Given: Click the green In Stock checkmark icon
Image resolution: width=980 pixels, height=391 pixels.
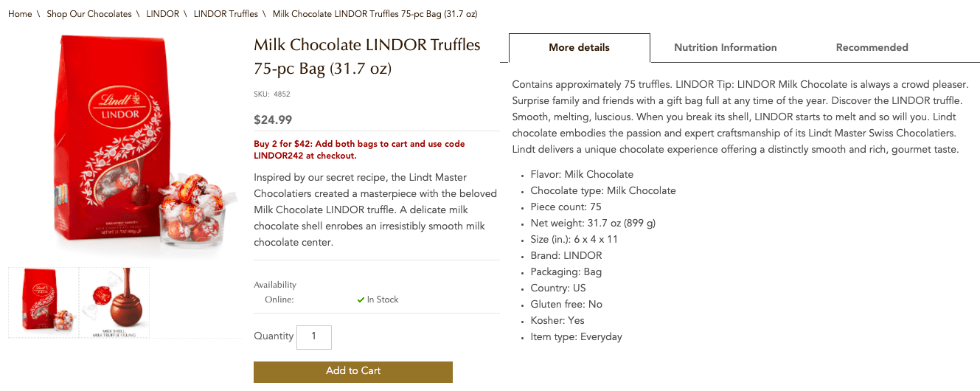Looking at the screenshot, I should [x=361, y=300].
